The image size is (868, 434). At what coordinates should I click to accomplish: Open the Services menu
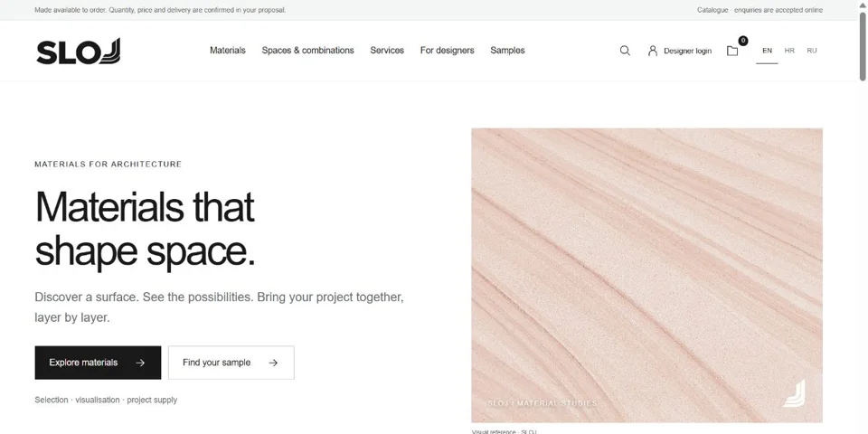[387, 51]
